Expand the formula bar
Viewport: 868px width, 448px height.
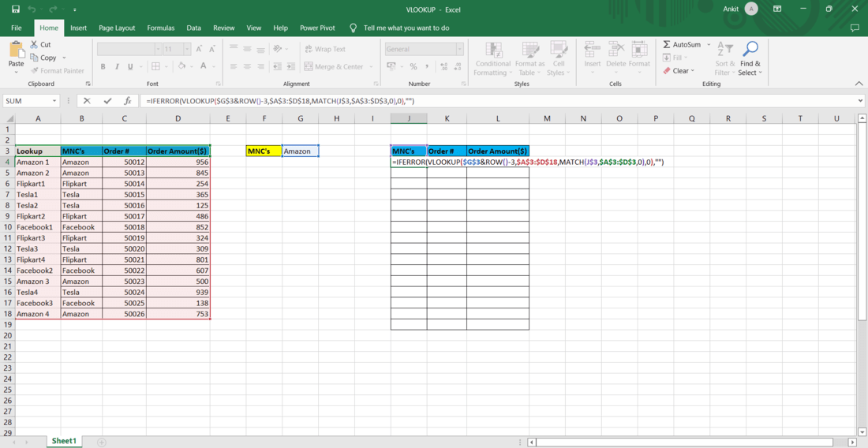[x=860, y=101]
